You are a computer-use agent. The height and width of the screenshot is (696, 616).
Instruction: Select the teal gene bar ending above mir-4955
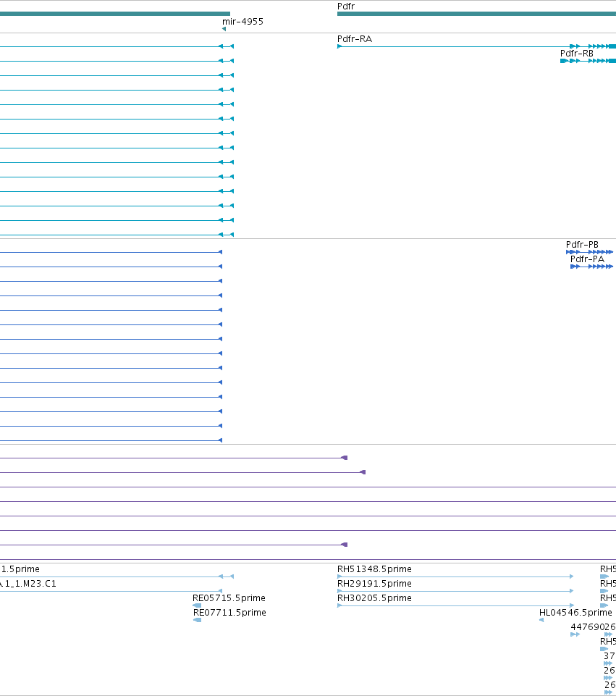click(x=115, y=14)
